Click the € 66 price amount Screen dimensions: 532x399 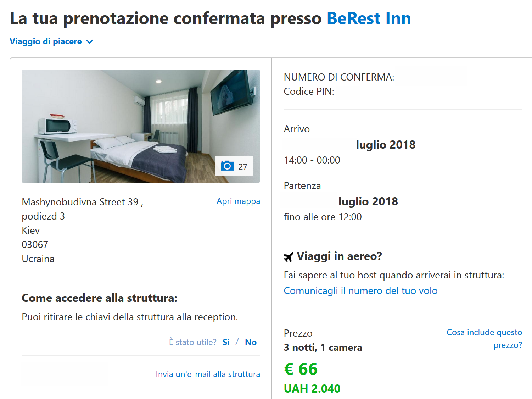pyautogui.click(x=301, y=369)
